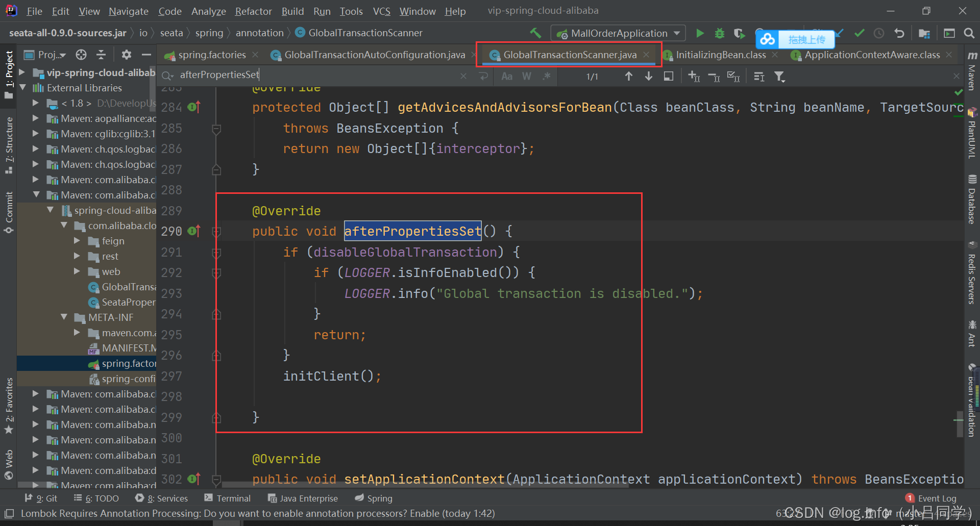Open the Event Log

point(931,498)
